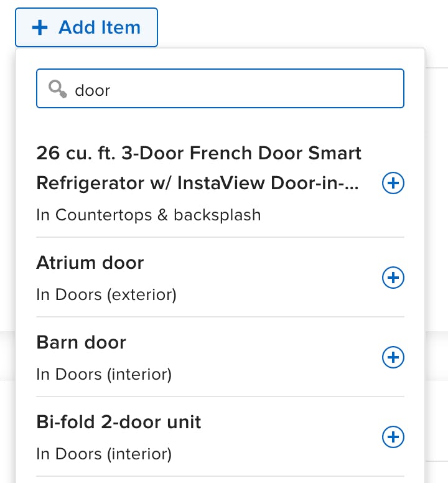Viewport: 448px width, 483px height.
Task: Click the plus icon inside Add Item button
Action: 40,28
